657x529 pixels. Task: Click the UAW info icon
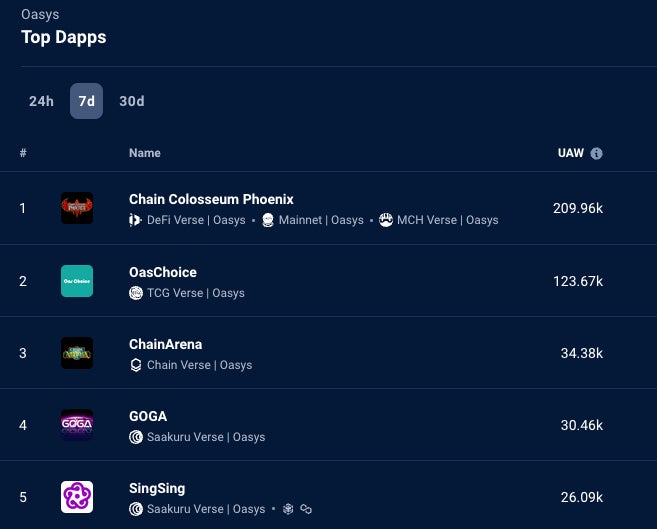(x=597, y=154)
